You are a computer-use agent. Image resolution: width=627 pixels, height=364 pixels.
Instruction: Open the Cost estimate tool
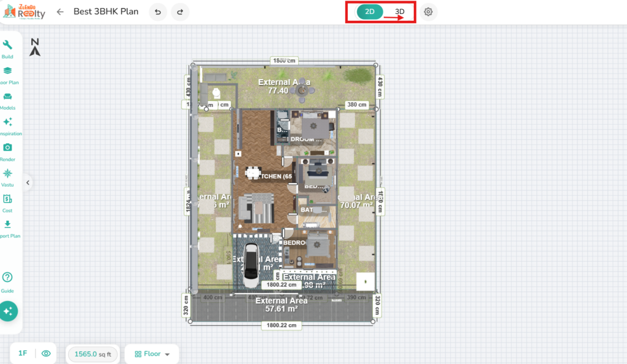coord(8,199)
